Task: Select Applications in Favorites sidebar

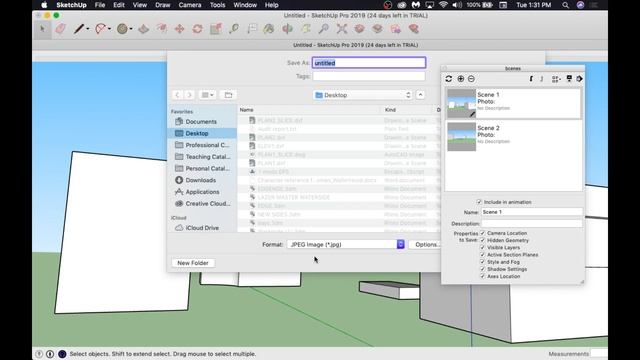Action: (x=202, y=192)
